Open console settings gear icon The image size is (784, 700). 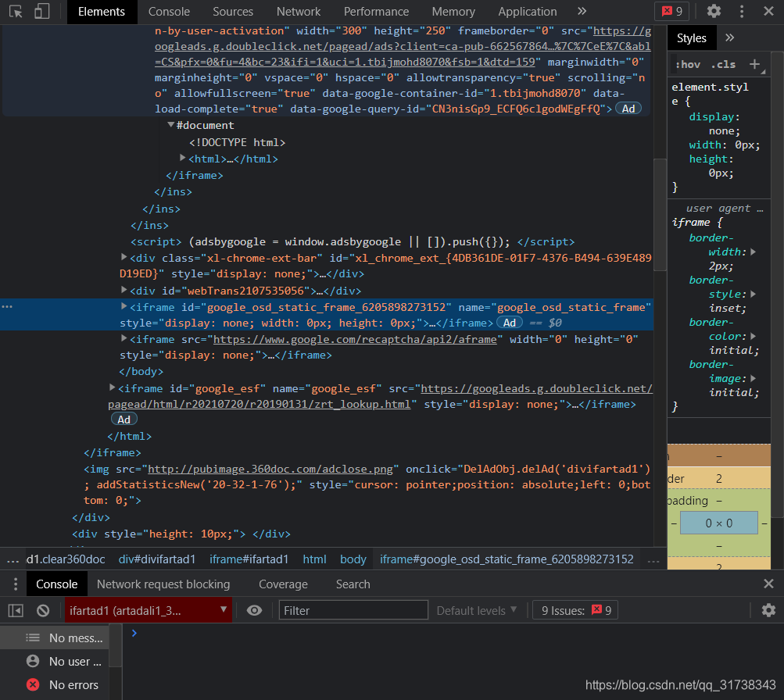tap(768, 611)
